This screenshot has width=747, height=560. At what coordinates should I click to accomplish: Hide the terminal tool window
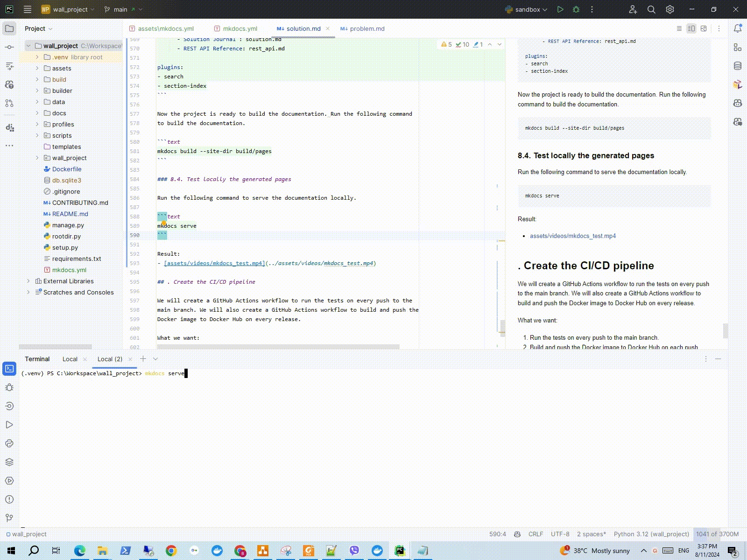(x=718, y=359)
